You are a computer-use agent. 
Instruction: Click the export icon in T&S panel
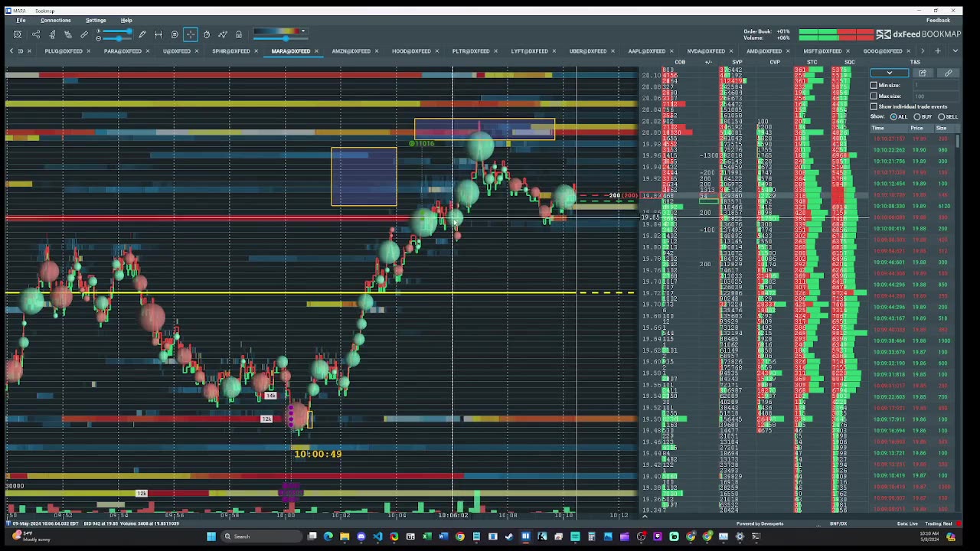[x=923, y=73]
